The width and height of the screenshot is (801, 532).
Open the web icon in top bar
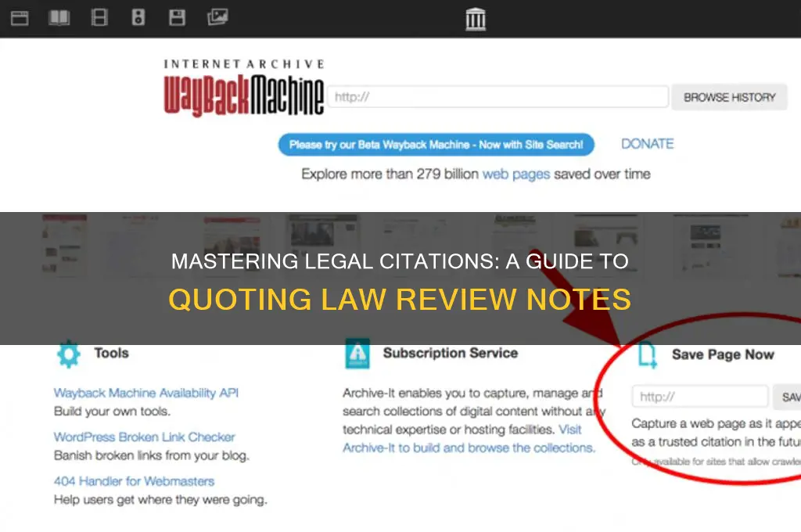tap(20, 18)
